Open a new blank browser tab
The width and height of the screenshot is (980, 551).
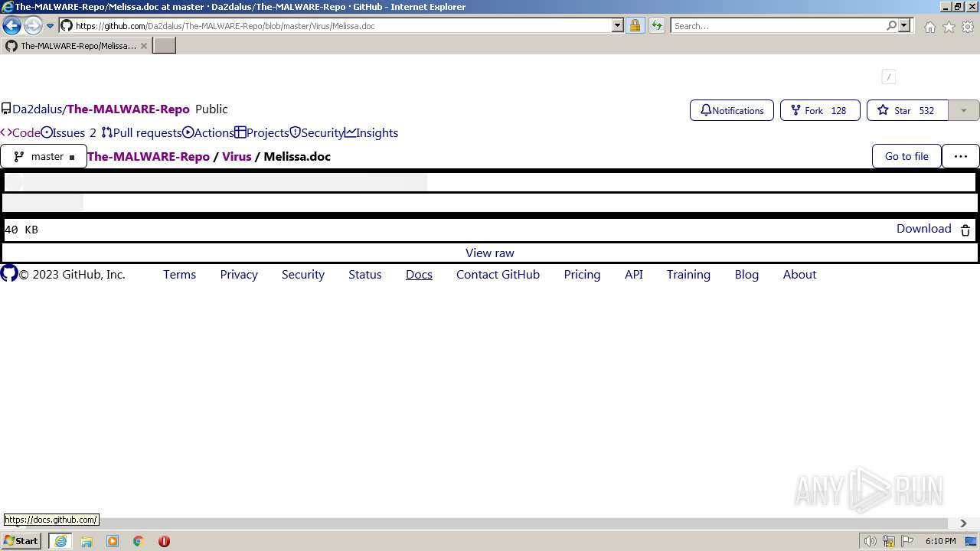[165, 46]
